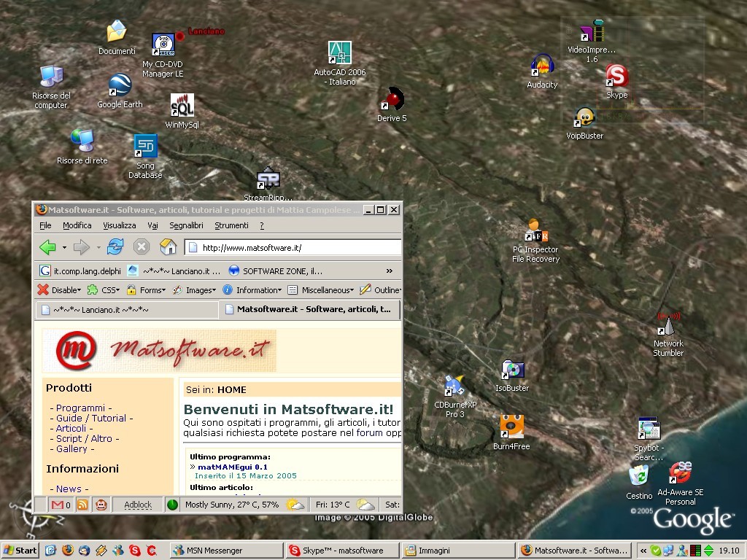The image size is (747, 560).
Task: Open the Start menu button
Action: pyautogui.click(x=20, y=551)
